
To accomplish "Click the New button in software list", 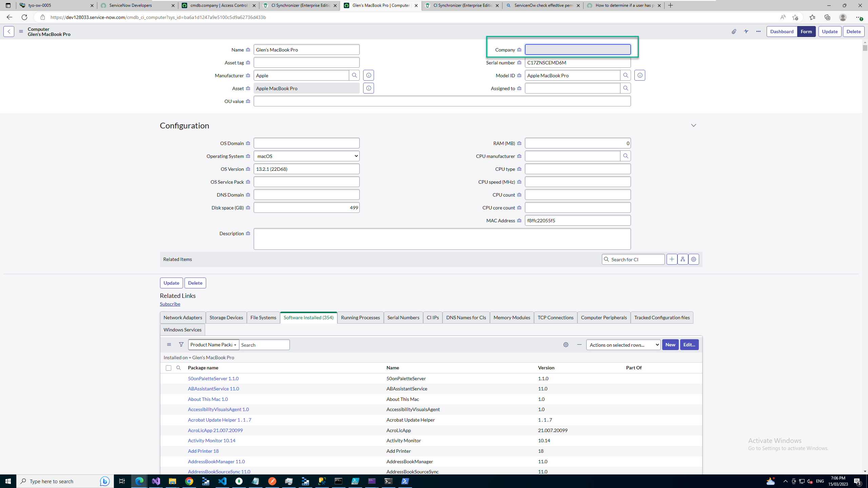I will [x=670, y=345].
